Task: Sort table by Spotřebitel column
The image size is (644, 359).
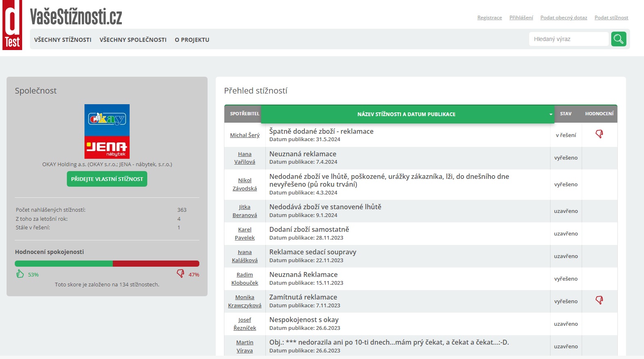Action: click(244, 114)
